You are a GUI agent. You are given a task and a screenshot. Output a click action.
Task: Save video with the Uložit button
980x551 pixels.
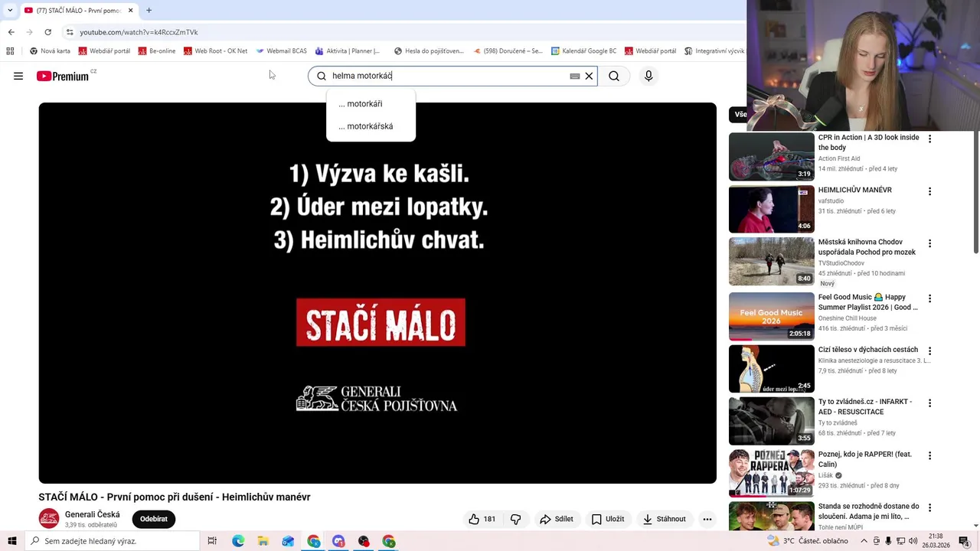pos(608,519)
